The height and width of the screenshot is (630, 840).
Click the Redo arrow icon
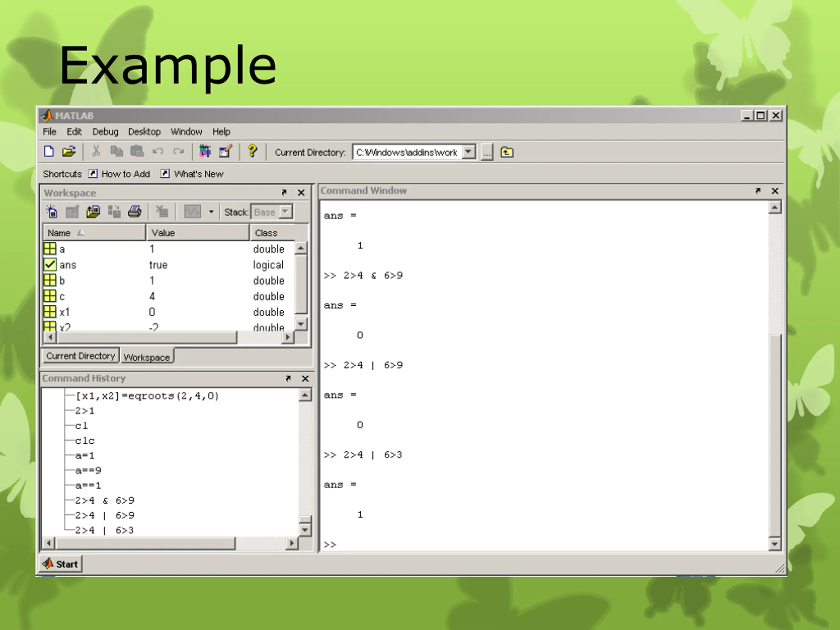click(x=178, y=152)
